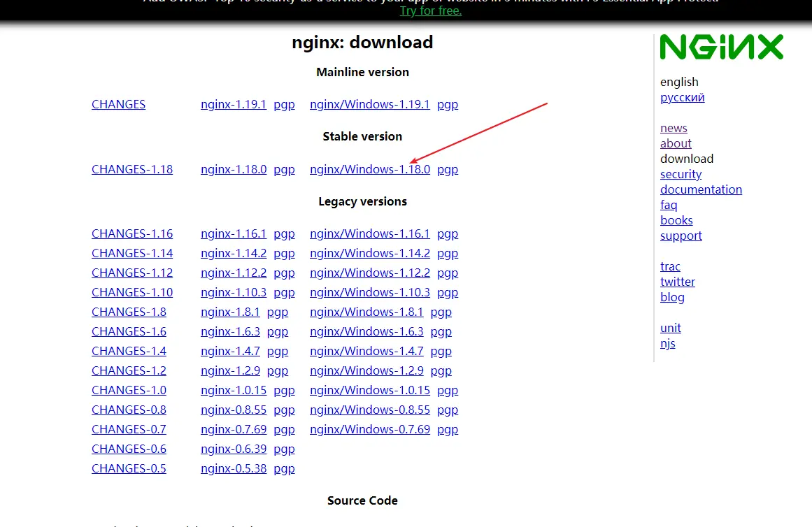This screenshot has height=527, width=812.
Task: Open the news page in sidebar
Action: (674, 128)
